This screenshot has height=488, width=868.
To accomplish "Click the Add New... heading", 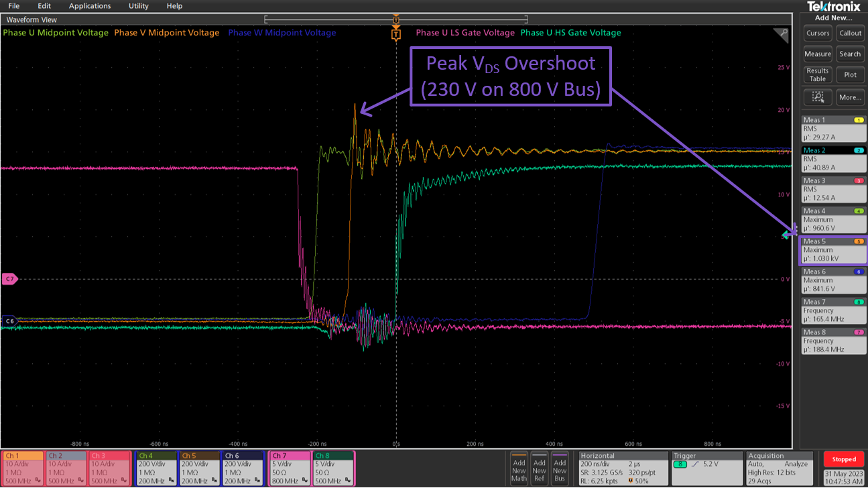I will coord(834,18).
